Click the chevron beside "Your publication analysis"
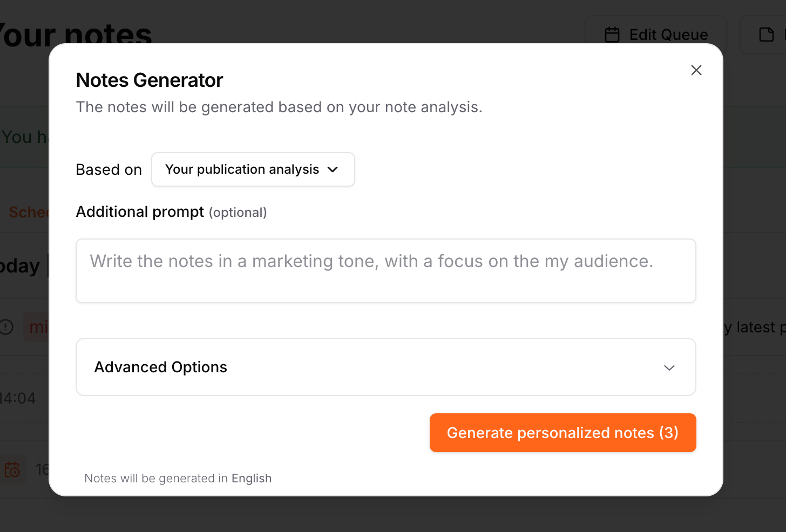This screenshot has height=532, width=786. 333,169
